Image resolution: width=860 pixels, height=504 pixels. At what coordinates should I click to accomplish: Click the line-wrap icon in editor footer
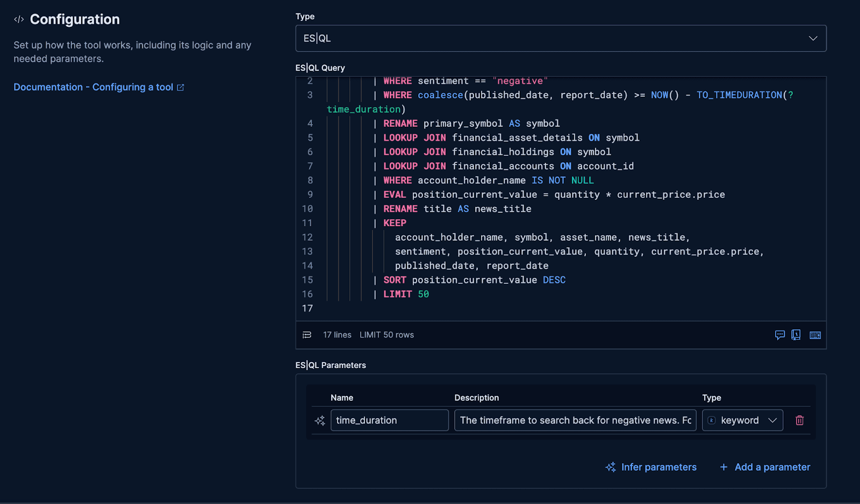(306, 335)
